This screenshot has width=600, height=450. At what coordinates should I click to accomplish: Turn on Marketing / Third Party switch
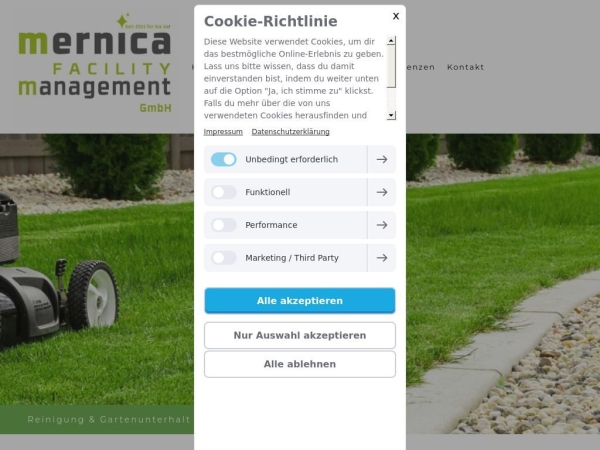tap(224, 258)
